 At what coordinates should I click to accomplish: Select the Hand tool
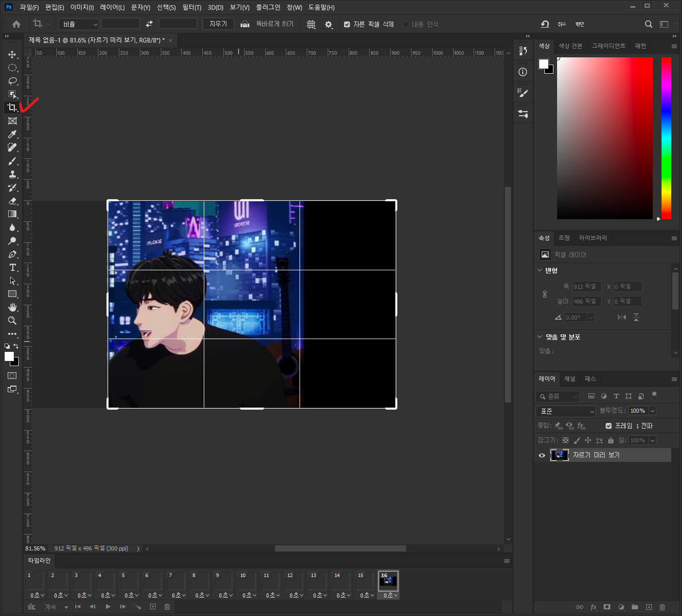coord(12,307)
